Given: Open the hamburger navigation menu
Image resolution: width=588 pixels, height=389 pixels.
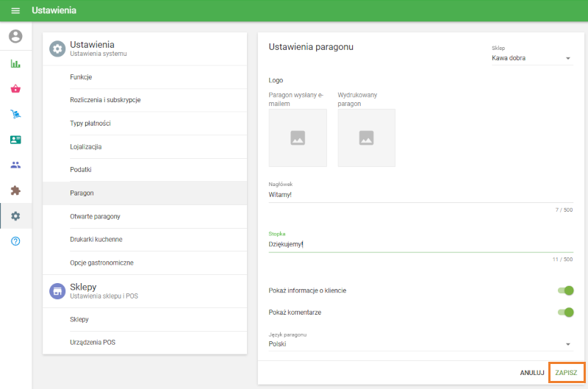Looking at the screenshot, I should pyautogui.click(x=15, y=11).
